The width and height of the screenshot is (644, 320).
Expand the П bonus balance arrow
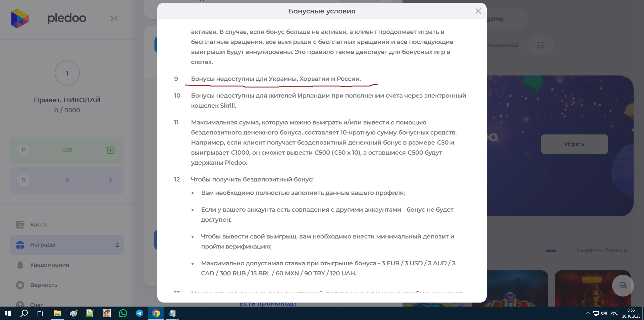[111, 180]
